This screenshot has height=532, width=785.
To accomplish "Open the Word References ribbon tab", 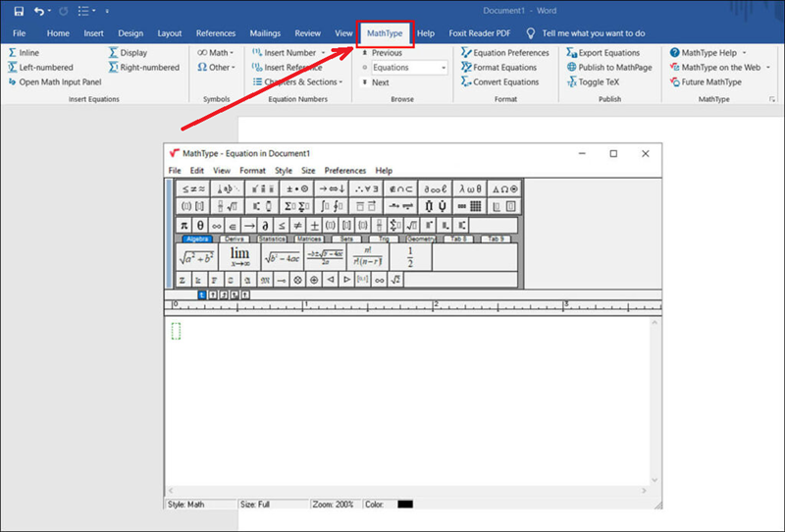I will (x=216, y=33).
